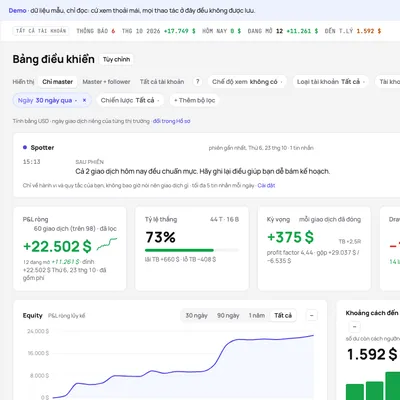Open the Tùy chỉnh customize button
The height and width of the screenshot is (400, 400).
[x=116, y=59]
